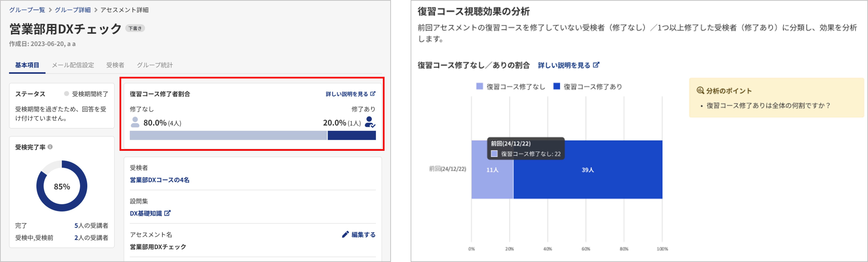
Task: Switch to the メール配信設定 tab
Action: [x=73, y=65]
